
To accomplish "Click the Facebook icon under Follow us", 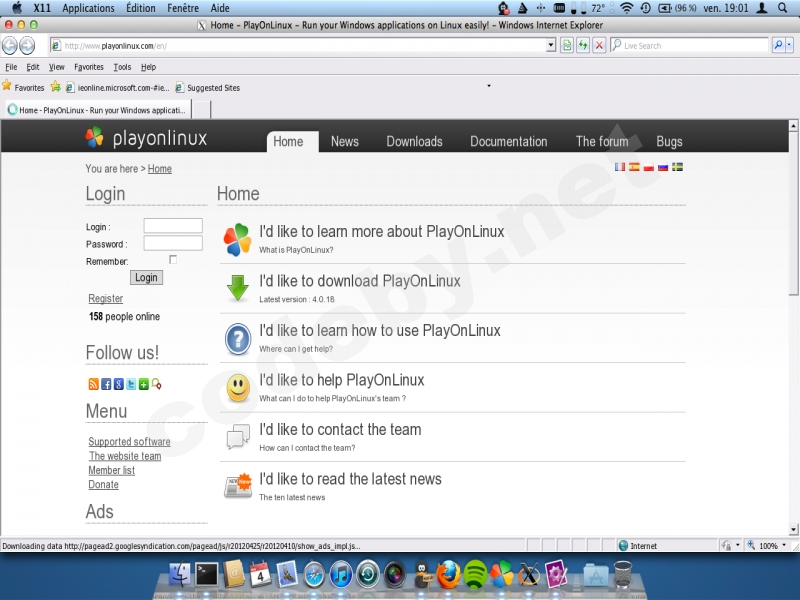I will point(107,384).
